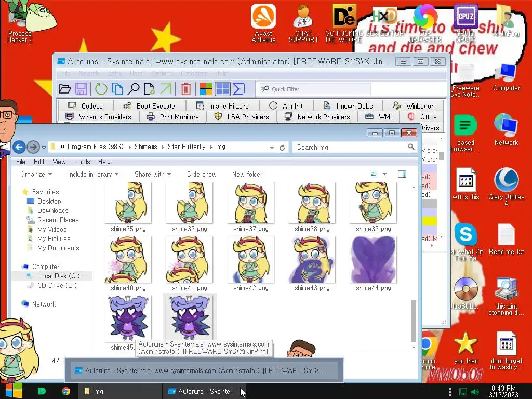Click the Jump to Entry arrow in Autoruns
532x399 pixels.
pos(166,89)
